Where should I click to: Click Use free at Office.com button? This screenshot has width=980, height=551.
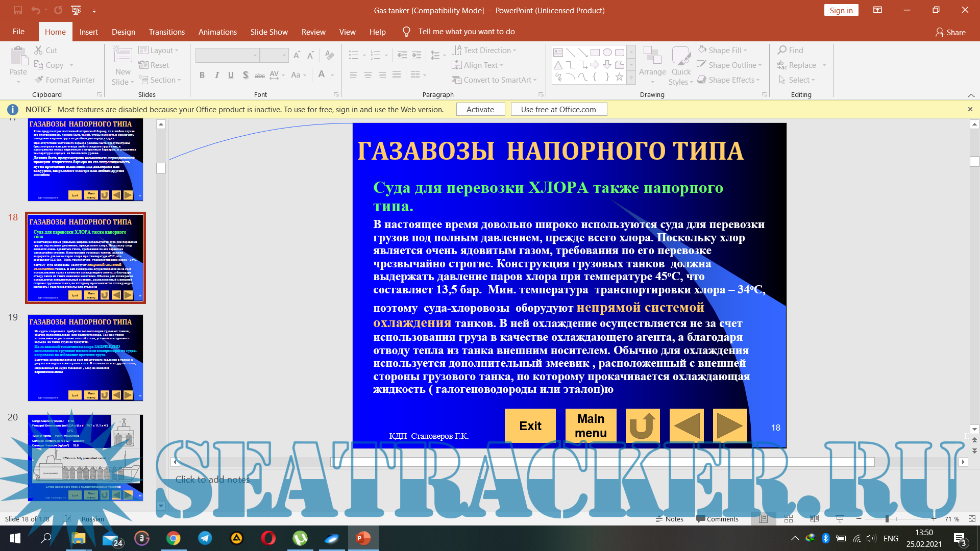(x=558, y=109)
